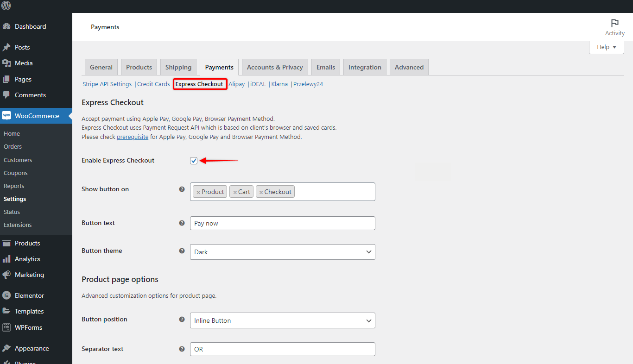Image resolution: width=633 pixels, height=364 pixels.
Task: Click help icon beside Button position
Action: [182, 319]
